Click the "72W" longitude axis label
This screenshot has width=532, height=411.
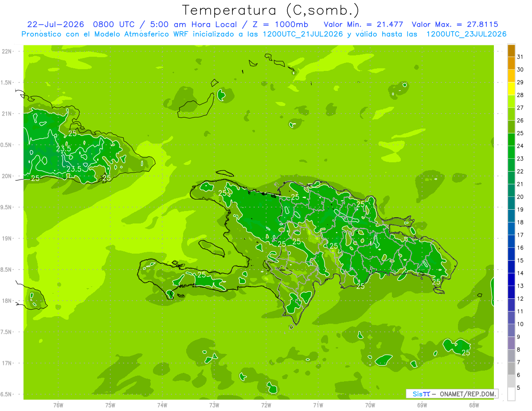pyautogui.click(x=266, y=405)
